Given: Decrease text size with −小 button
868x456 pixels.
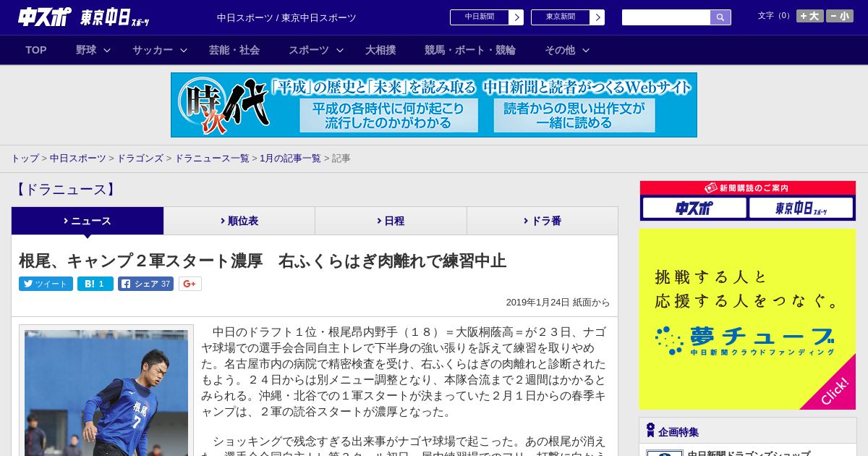Looking at the screenshot, I should click(x=840, y=16).
